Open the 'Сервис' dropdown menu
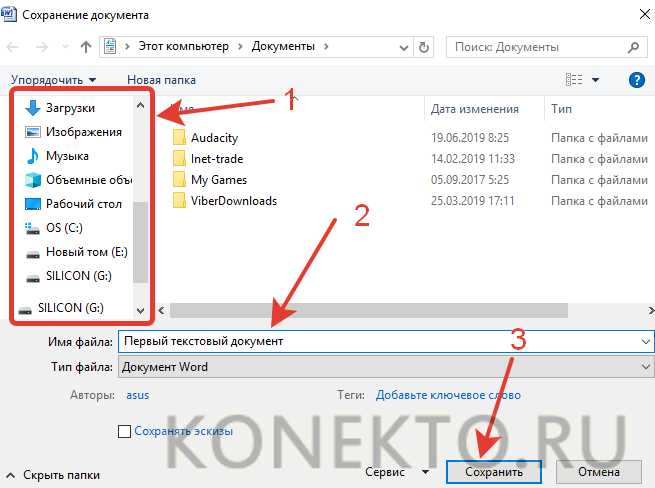This screenshot has width=655, height=488. point(397,472)
